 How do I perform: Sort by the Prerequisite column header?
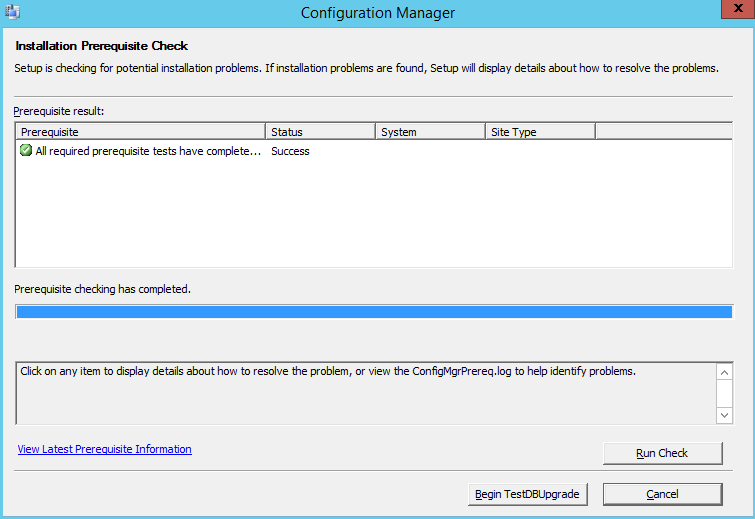tap(140, 132)
